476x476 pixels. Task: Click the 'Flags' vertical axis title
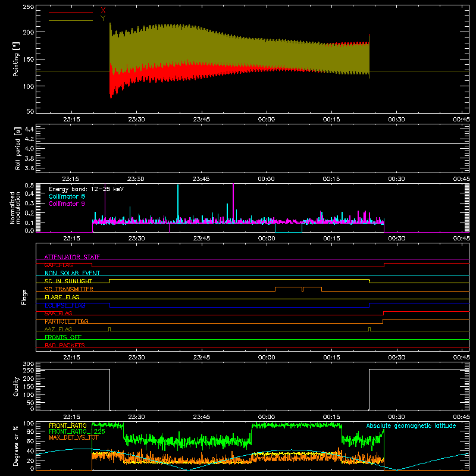click(24, 297)
